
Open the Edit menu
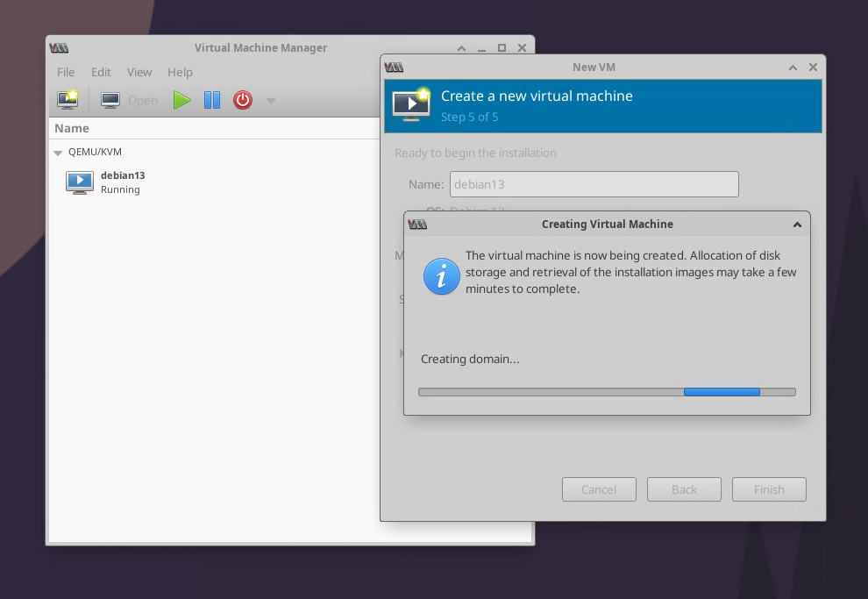(x=101, y=72)
